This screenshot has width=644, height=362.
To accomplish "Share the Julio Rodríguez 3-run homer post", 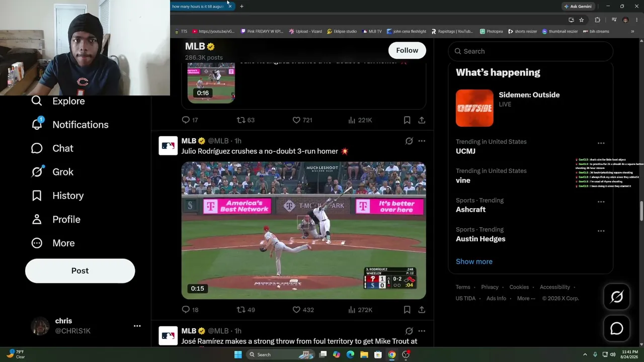I will pos(422,310).
